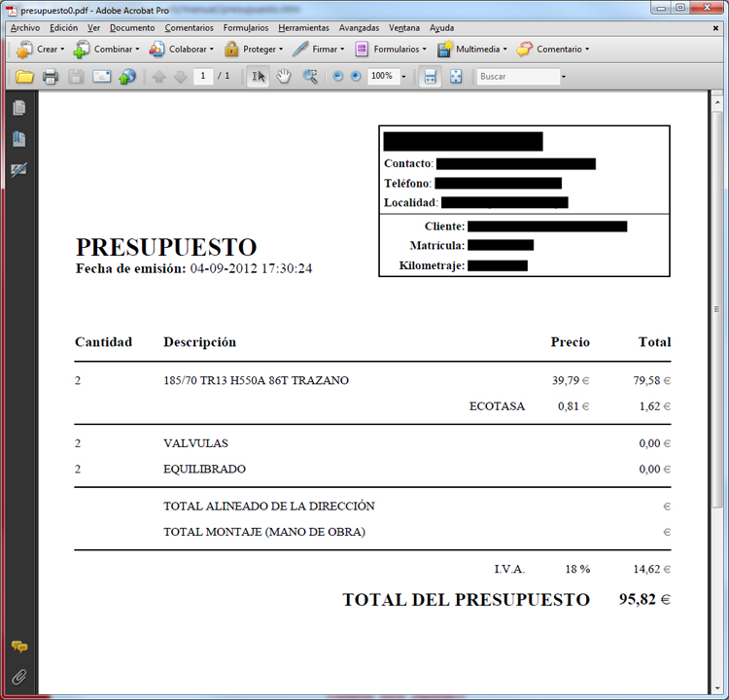This screenshot has width=729, height=700.
Task: Open the Proteger dropdown menu
Action: (254, 50)
